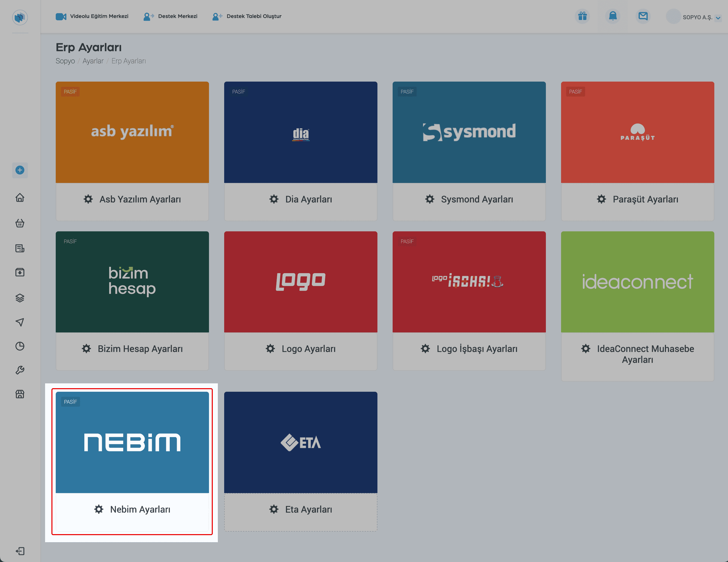This screenshot has height=562, width=728.
Task: Open the layers stack icon in sidebar
Action: coord(20,298)
